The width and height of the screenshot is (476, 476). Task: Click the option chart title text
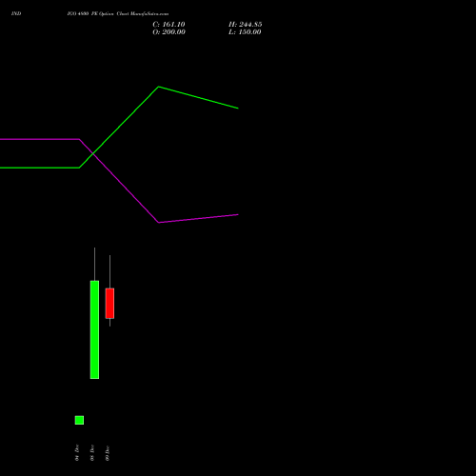tap(118, 13)
